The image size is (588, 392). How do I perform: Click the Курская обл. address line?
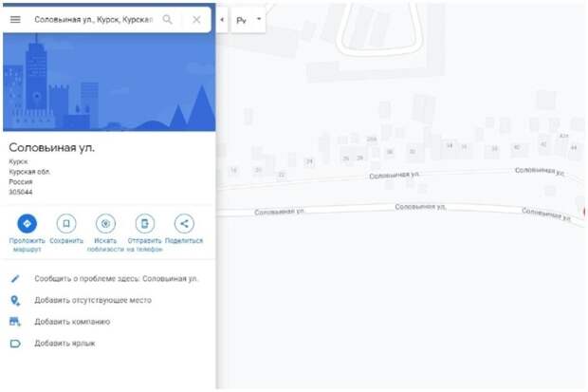pos(29,172)
